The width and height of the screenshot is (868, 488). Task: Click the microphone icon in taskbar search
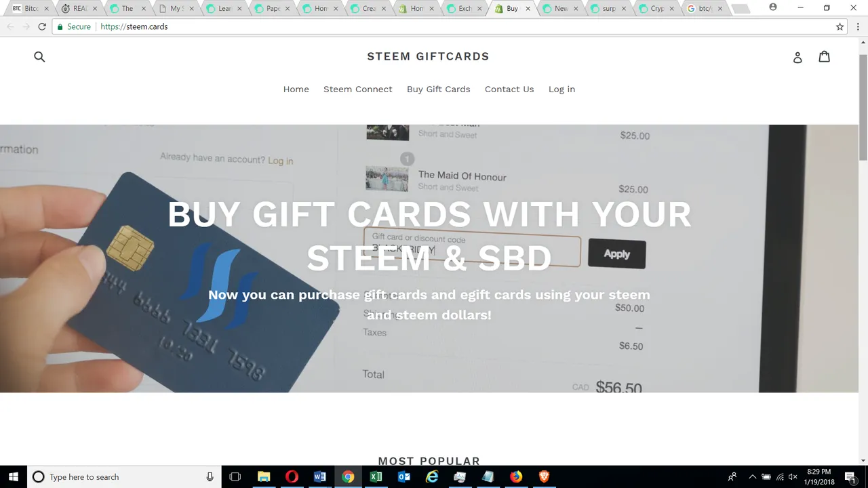(x=210, y=477)
